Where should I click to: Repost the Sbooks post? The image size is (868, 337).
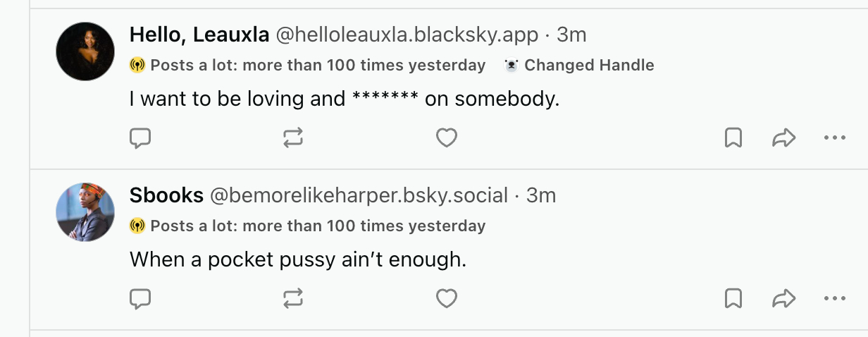pyautogui.click(x=293, y=299)
